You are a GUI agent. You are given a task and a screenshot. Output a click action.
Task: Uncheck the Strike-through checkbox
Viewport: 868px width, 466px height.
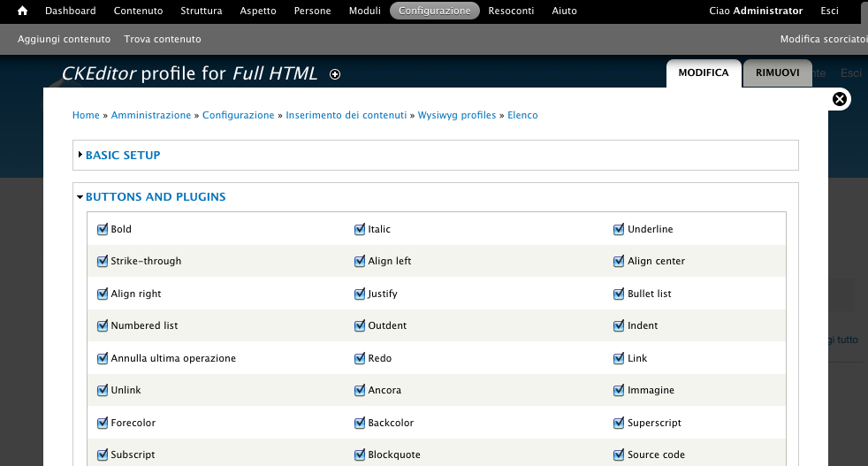103,261
